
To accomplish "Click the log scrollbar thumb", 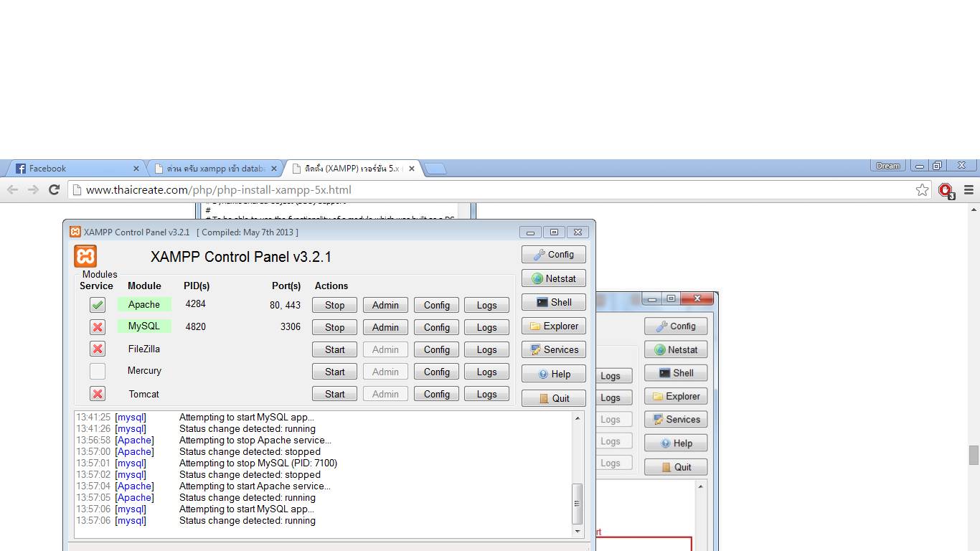I will tap(578, 504).
